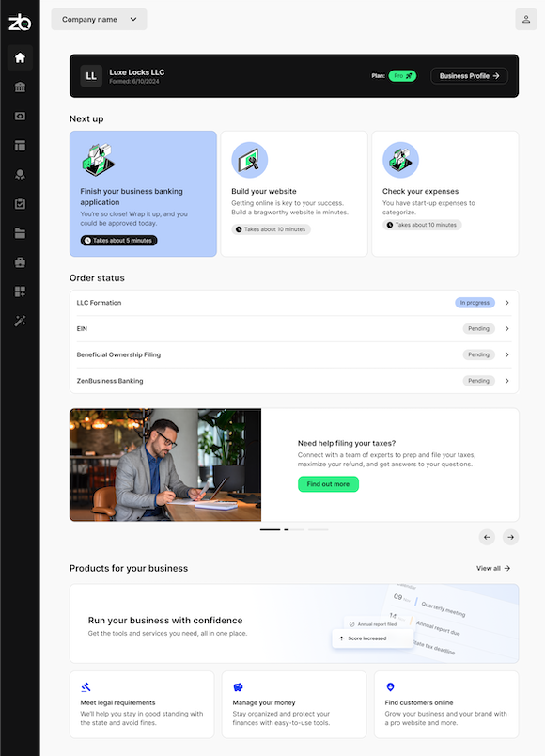Open the clipboard checklist icon in the sidebar
This screenshot has height=756, width=545.
click(20, 204)
